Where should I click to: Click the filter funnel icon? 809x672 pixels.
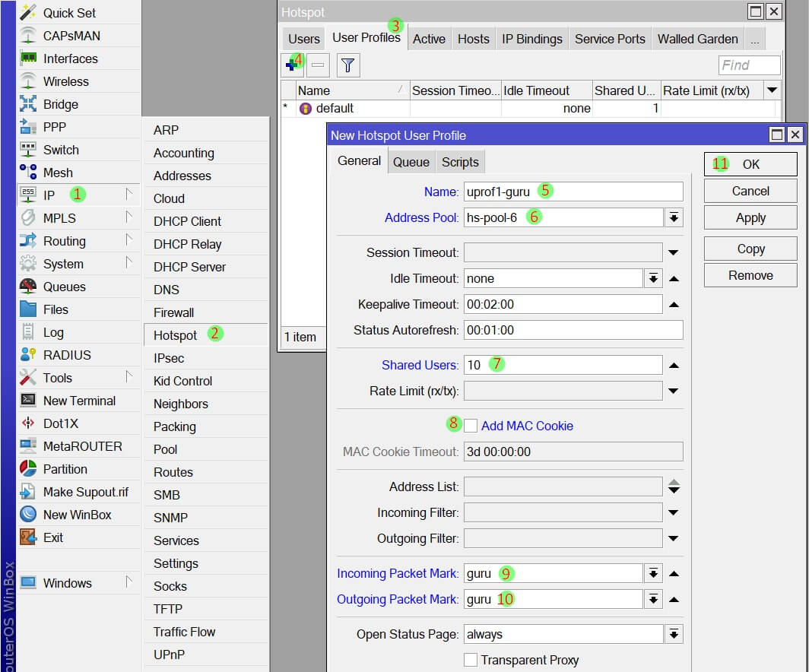pos(347,65)
